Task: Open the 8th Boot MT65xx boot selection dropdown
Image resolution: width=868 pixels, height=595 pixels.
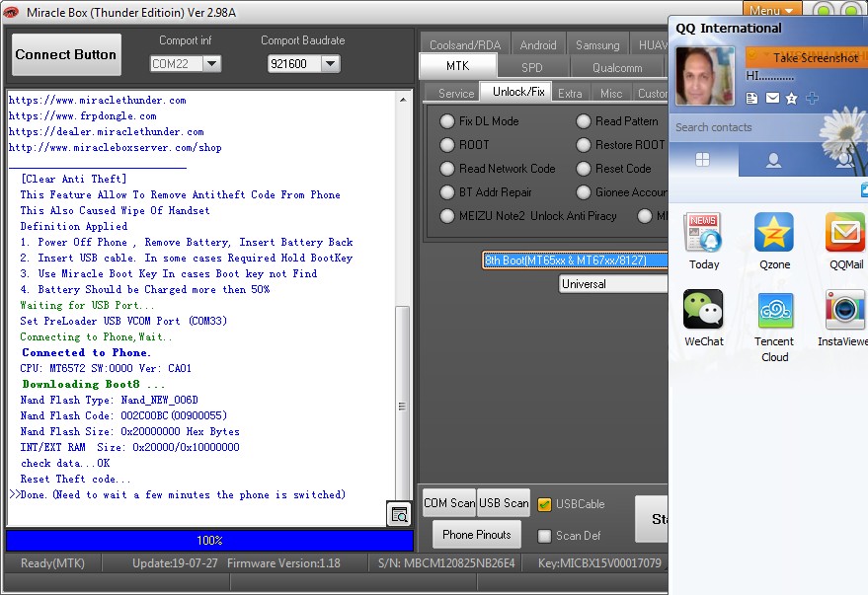Action: tap(575, 260)
